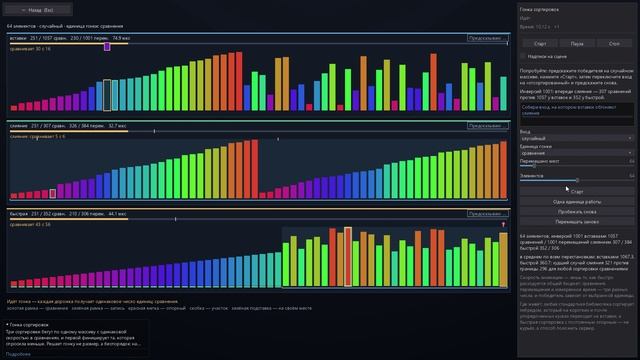
Task: Open the Подробнее link under Гонка сортировок
Action: tap(18, 354)
